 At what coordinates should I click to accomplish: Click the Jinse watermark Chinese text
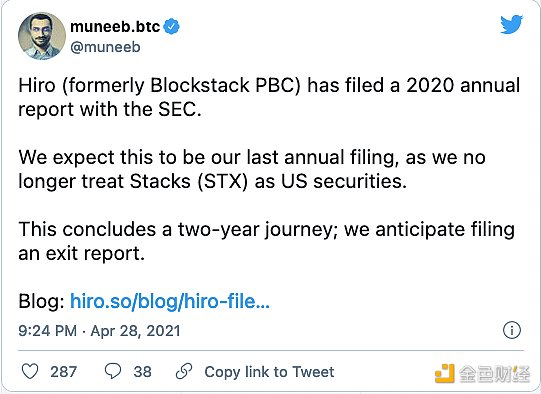[x=494, y=374]
